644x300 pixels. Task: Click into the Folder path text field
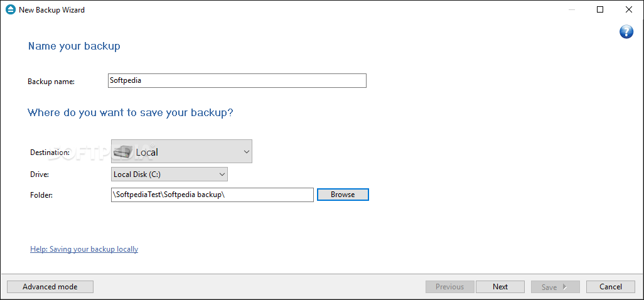pyautogui.click(x=212, y=195)
